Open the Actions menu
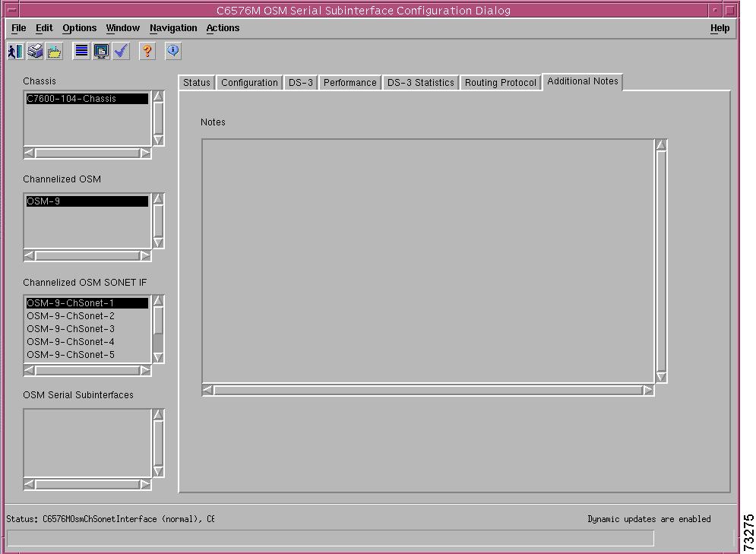756x554 pixels. 223,28
